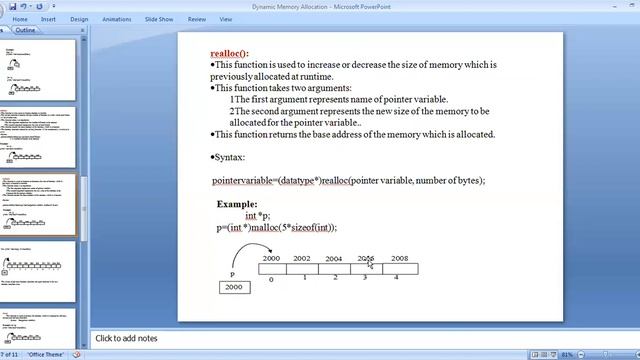Open the Design ribbon tab
This screenshot has height=360, width=640.
coord(79,19)
